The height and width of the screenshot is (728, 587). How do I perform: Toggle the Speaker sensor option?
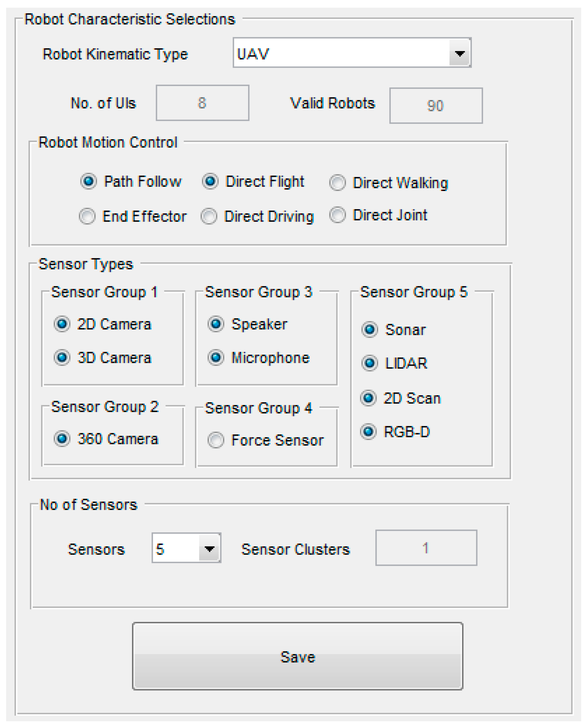pyautogui.click(x=216, y=324)
